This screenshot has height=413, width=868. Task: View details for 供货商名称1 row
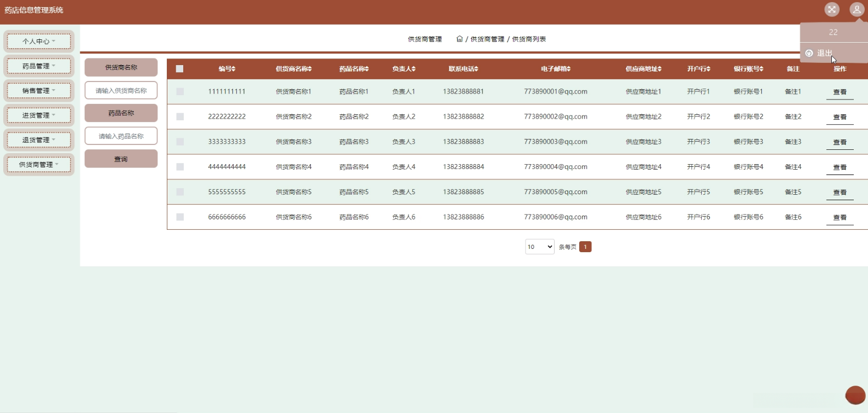coord(840,92)
